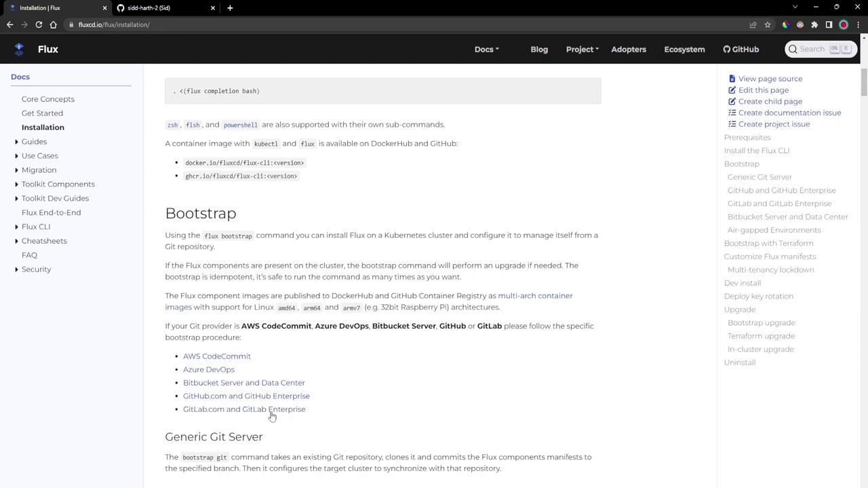Screen dimensions: 868x488
Task: Open FAQ in the sidebar
Action: (29, 256)
